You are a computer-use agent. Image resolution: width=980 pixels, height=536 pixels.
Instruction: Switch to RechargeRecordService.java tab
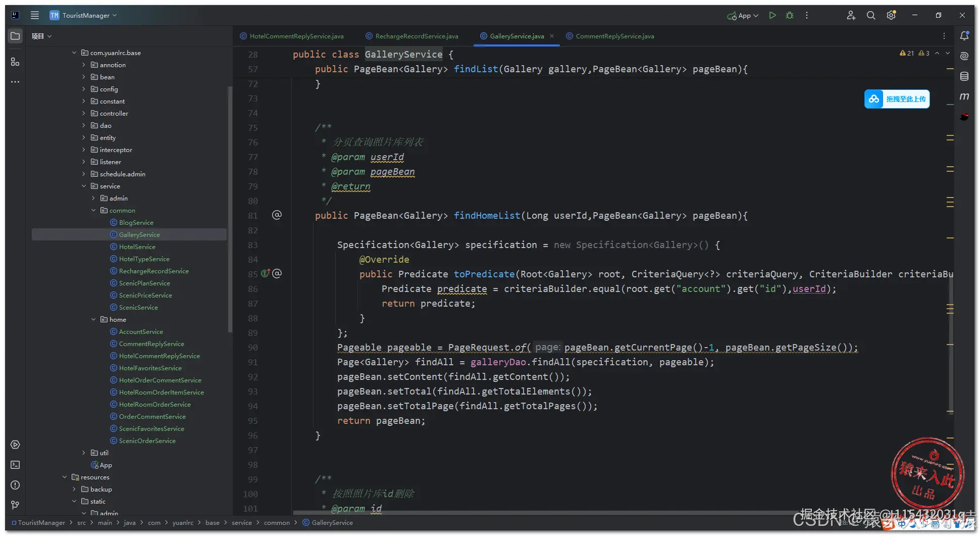(412, 36)
